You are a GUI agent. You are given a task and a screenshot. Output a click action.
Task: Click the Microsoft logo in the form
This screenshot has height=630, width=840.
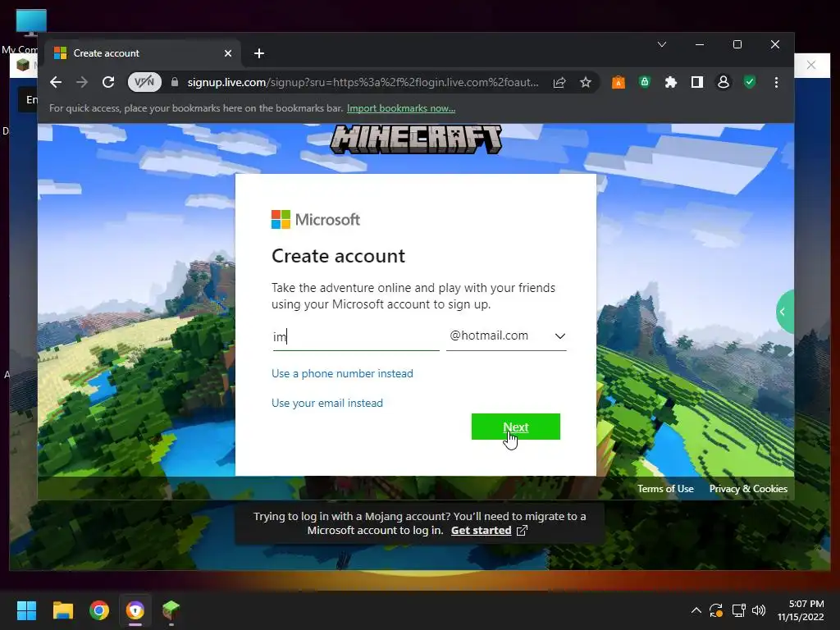316,220
